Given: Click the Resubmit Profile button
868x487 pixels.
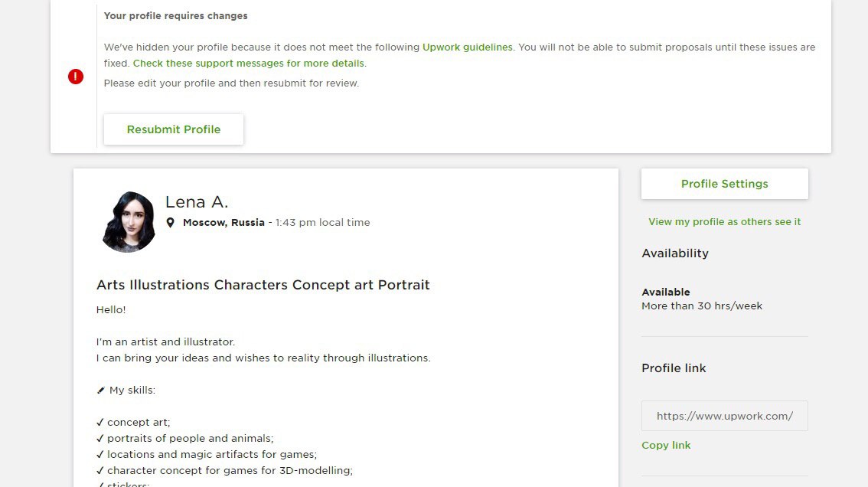Looking at the screenshot, I should pyautogui.click(x=174, y=129).
